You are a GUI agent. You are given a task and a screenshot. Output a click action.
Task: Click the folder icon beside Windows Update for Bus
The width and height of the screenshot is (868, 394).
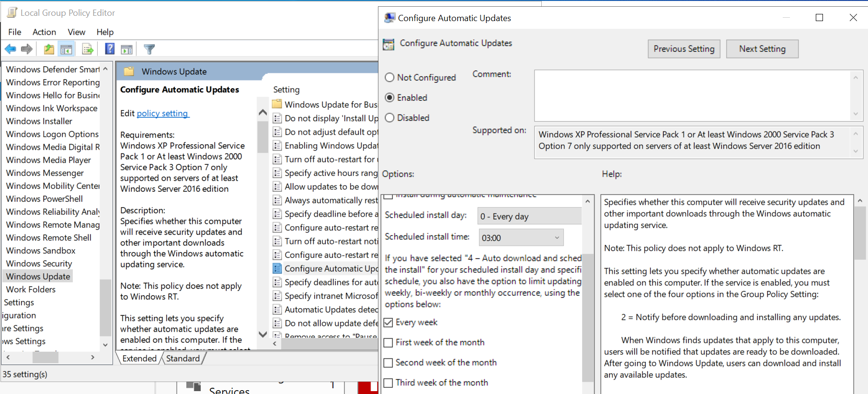tap(277, 104)
